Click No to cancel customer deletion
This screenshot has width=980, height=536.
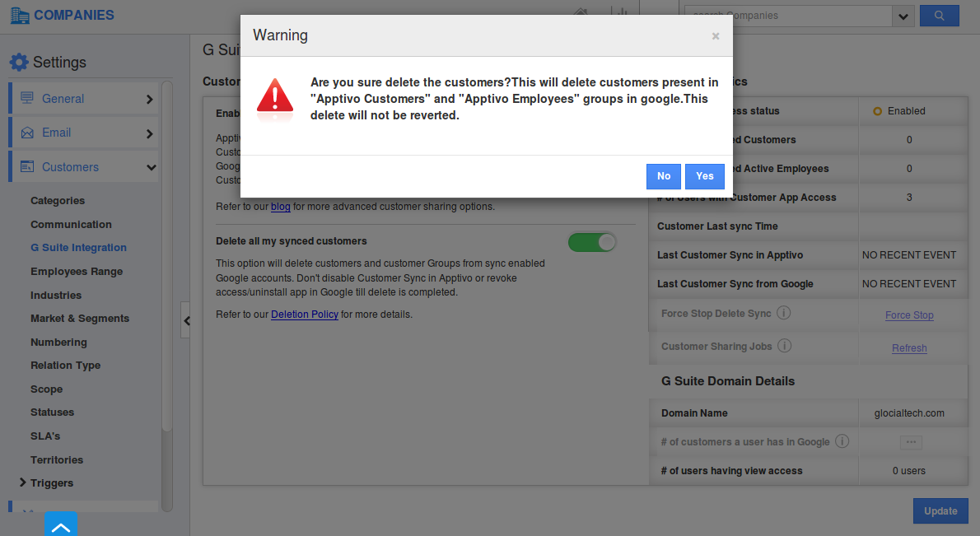tap(664, 176)
